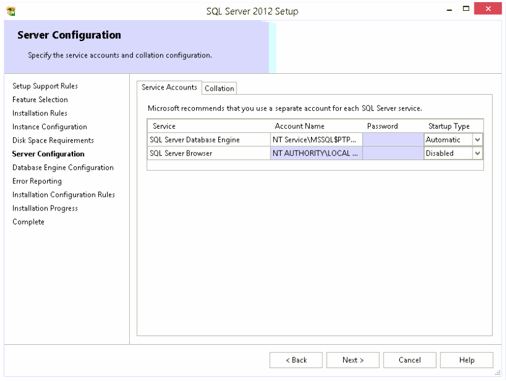This screenshot has width=506, height=381.
Task: Open Startup Type dropdown for Database Engine
Action: pyautogui.click(x=477, y=140)
